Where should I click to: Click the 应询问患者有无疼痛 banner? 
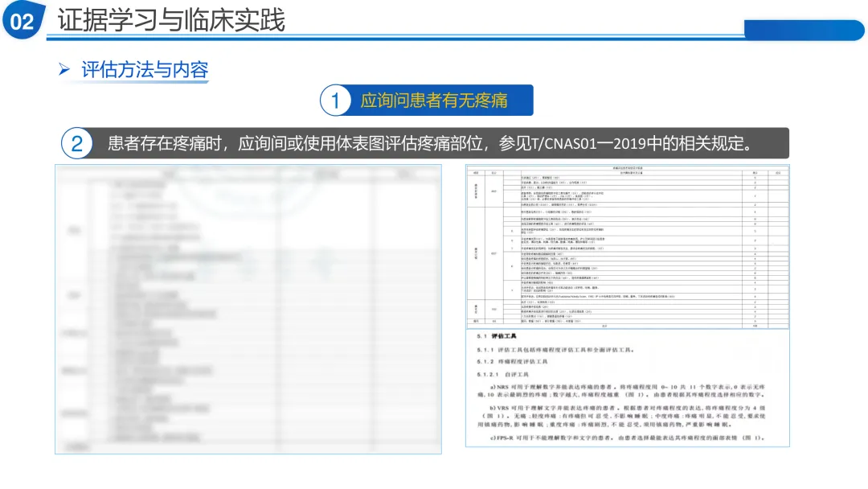pos(433,101)
